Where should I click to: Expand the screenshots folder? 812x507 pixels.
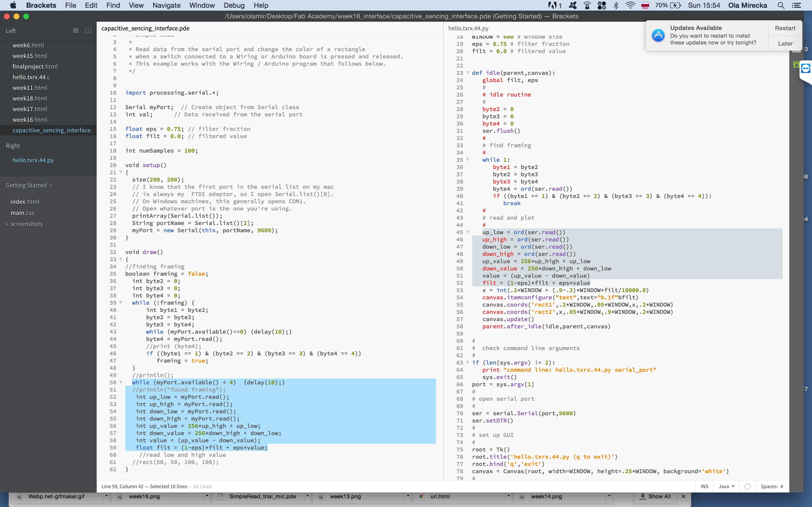tap(7, 224)
